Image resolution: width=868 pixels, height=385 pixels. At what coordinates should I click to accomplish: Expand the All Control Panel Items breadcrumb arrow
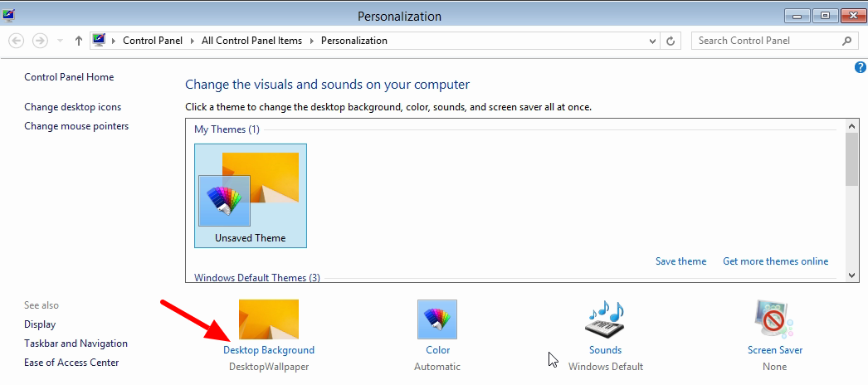[312, 41]
